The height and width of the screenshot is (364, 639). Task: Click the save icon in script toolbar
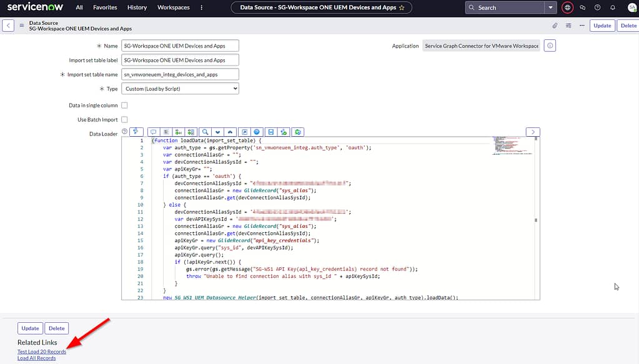click(270, 132)
